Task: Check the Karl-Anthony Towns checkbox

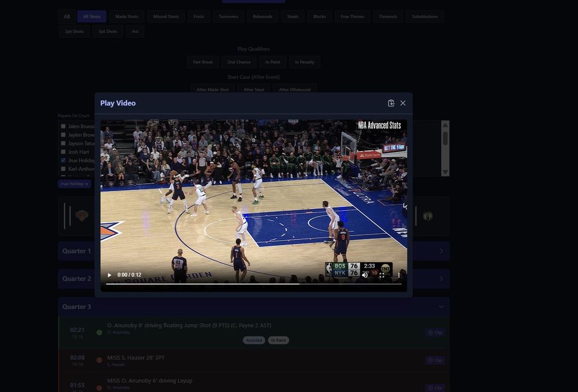Action: point(63,169)
